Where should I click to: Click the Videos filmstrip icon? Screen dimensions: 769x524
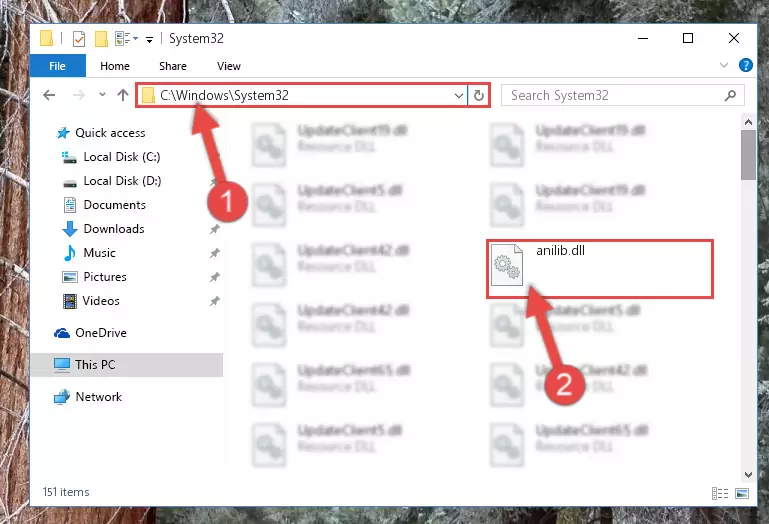coord(70,301)
